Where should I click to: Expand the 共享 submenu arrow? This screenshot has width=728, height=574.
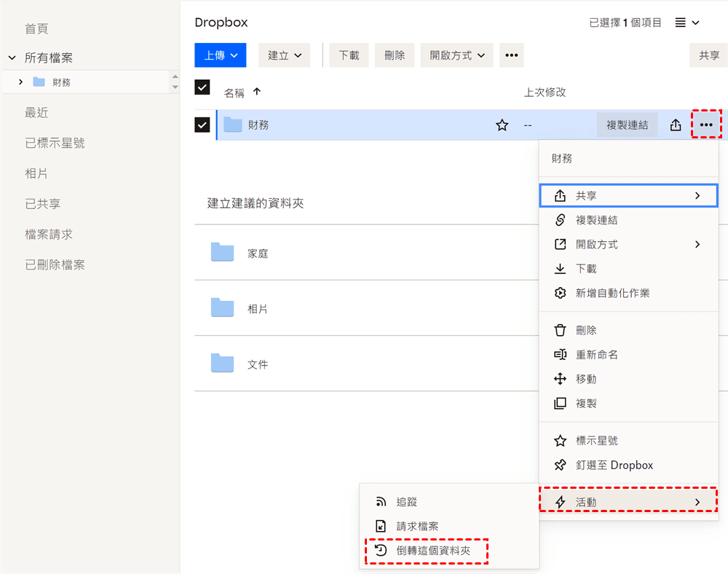[x=697, y=195]
